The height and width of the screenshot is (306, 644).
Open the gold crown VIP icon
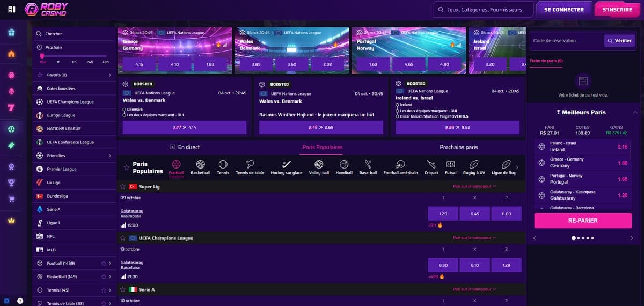[11, 221]
